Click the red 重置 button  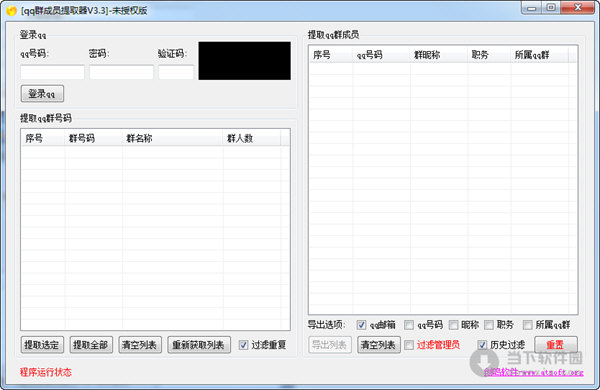(x=556, y=345)
